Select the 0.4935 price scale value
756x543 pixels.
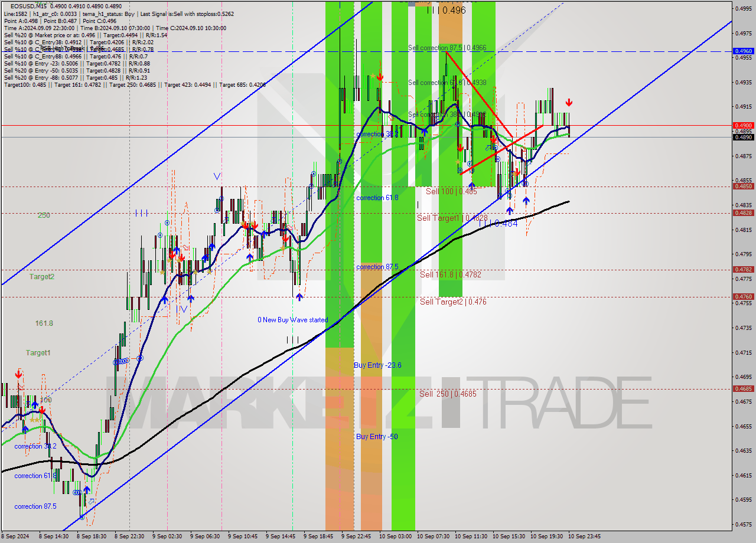pyautogui.click(x=743, y=82)
